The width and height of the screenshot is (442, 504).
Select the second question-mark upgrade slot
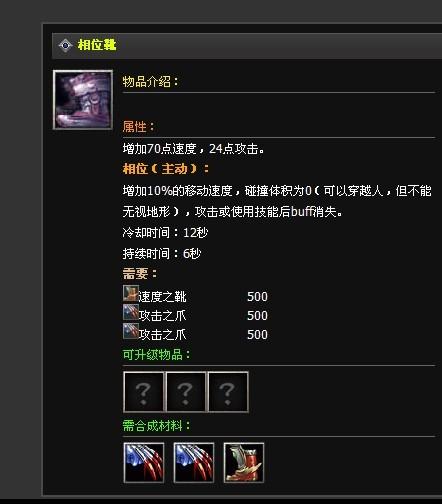[186, 392]
